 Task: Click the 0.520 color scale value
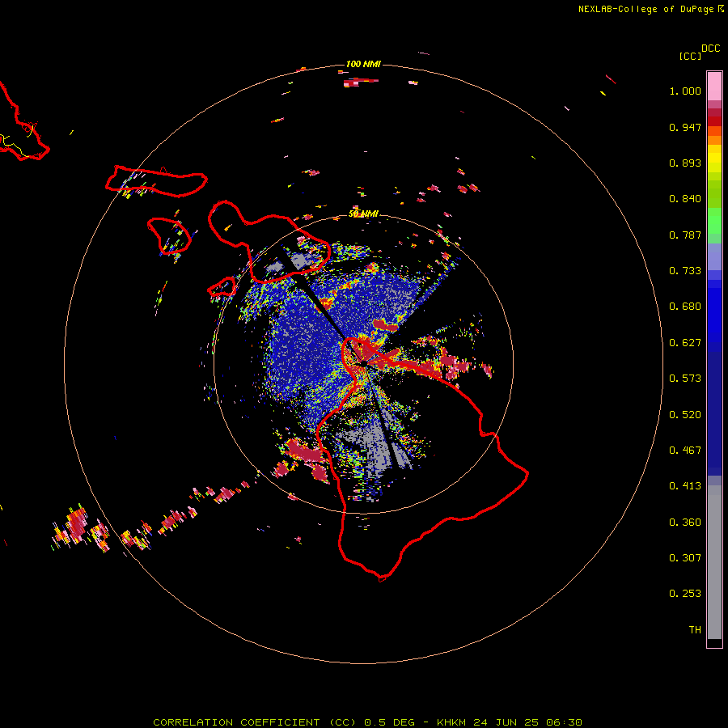(685, 415)
